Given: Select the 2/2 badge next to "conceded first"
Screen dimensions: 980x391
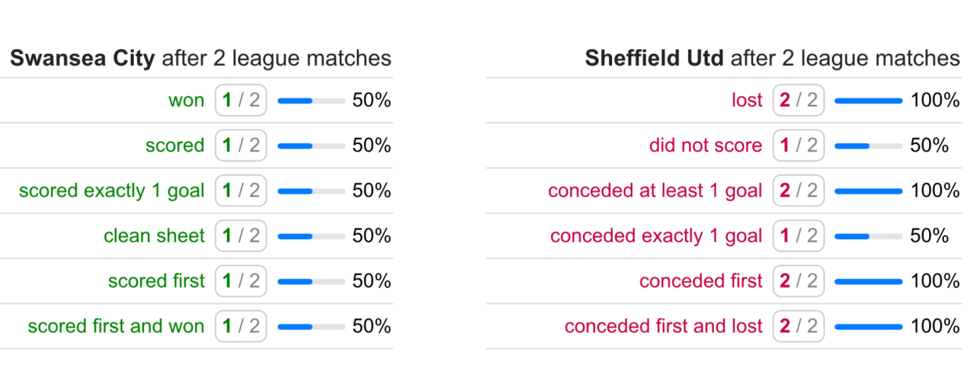Looking at the screenshot, I should pyautogui.click(x=798, y=282).
